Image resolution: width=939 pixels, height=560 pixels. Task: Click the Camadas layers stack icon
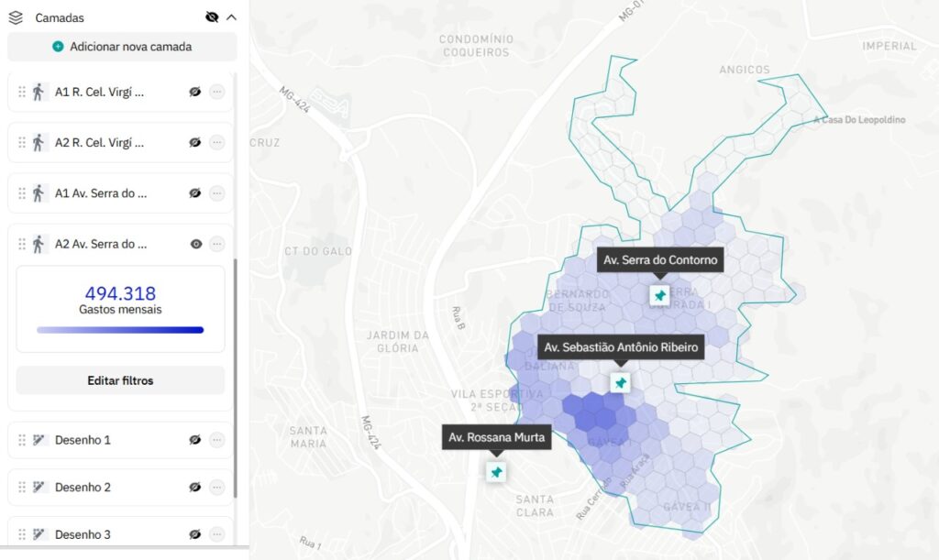(x=16, y=17)
